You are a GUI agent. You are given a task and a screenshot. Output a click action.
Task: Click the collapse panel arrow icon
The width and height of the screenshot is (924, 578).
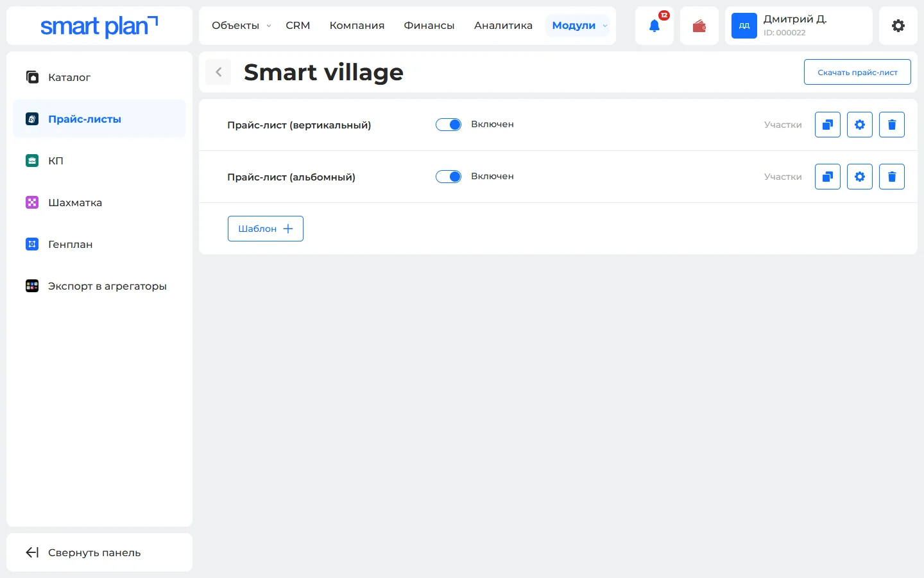click(x=32, y=552)
